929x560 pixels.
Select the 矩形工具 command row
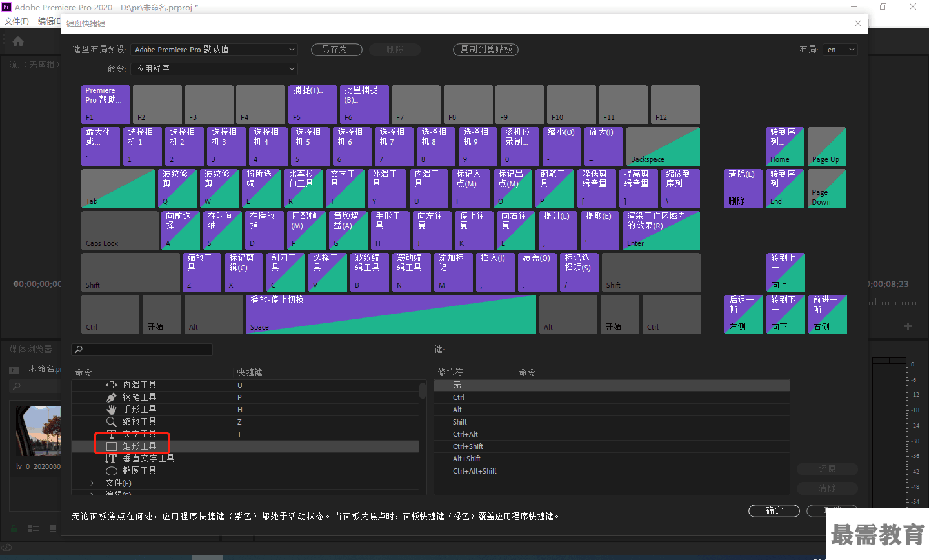[x=245, y=446]
